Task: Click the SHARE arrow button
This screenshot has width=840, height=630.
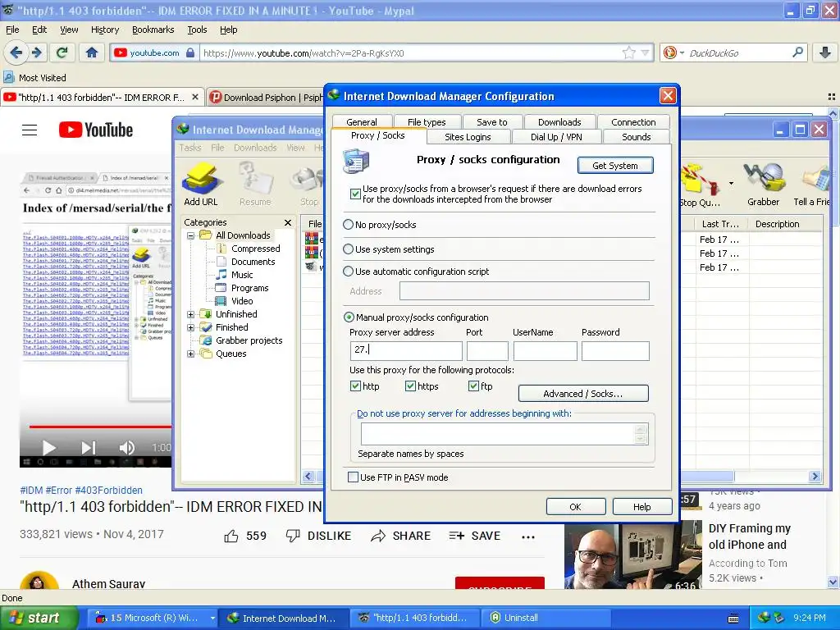Action: point(400,536)
